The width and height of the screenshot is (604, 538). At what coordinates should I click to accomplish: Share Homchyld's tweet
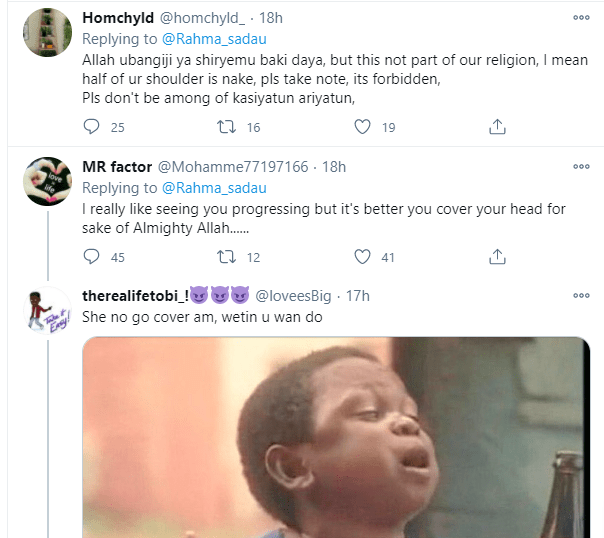pos(497,127)
